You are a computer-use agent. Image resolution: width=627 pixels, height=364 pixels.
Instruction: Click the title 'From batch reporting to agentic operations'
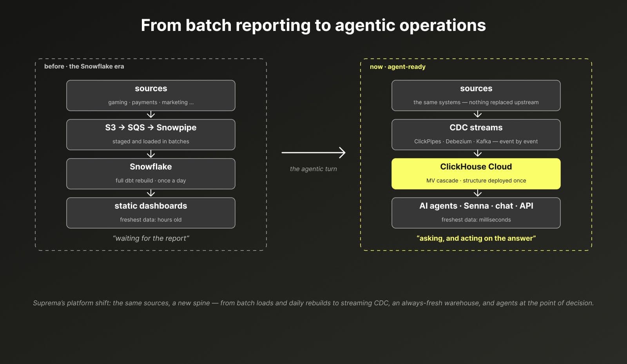click(x=313, y=25)
